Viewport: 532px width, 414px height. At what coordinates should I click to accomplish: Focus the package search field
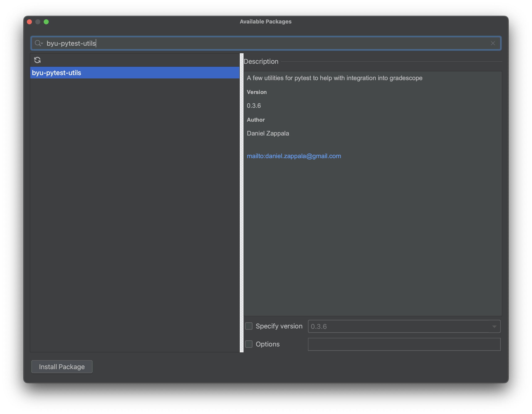pyautogui.click(x=266, y=43)
